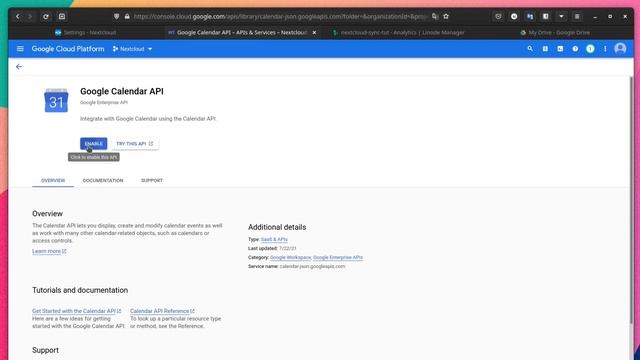The height and width of the screenshot is (360, 640).
Task: Switch to the My Drive - Google Drive tab
Action: [x=555, y=32]
